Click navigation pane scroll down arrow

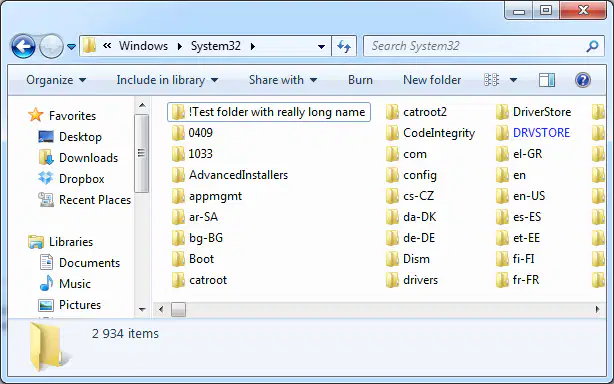[142, 310]
